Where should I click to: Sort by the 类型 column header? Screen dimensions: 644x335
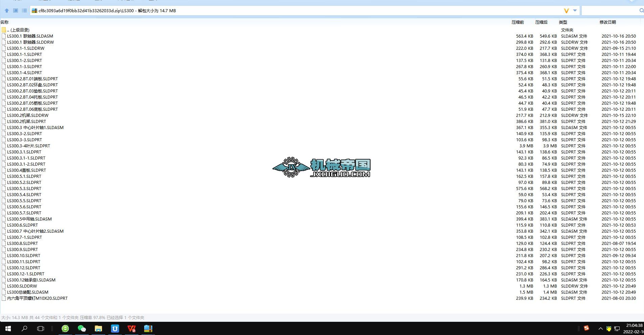pos(563,22)
